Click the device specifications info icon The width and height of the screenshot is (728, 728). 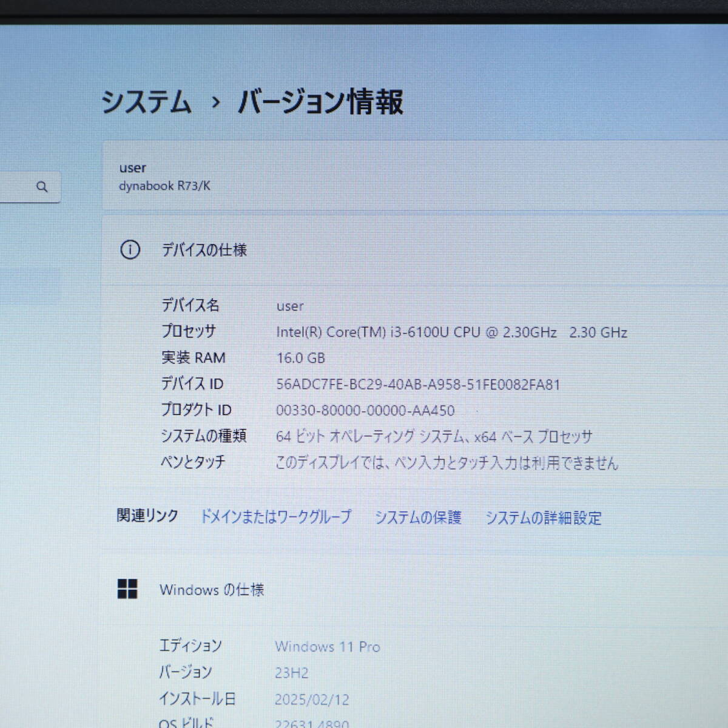[x=130, y=249]
